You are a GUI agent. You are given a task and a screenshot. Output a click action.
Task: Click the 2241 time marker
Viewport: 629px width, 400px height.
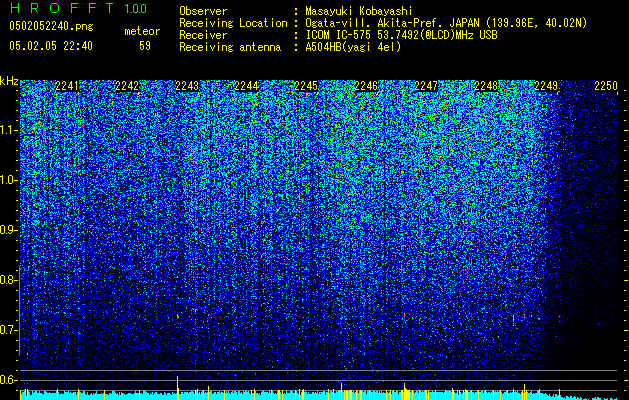coord(67,86)
